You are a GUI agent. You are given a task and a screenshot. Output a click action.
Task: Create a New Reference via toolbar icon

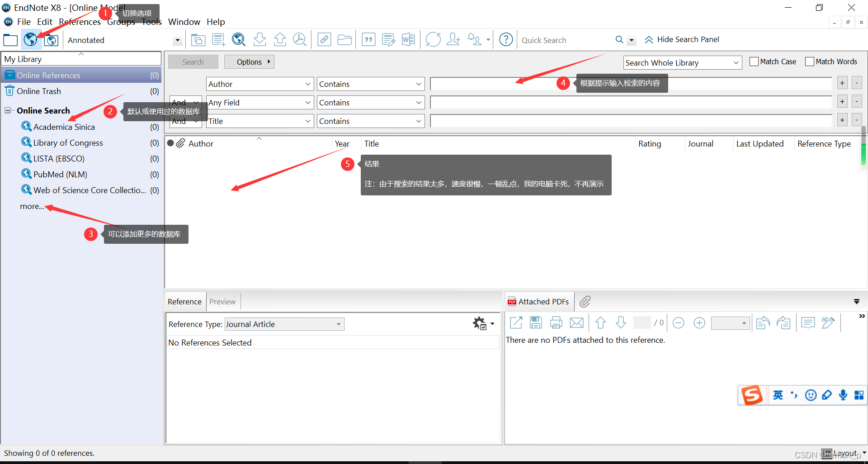219,40
